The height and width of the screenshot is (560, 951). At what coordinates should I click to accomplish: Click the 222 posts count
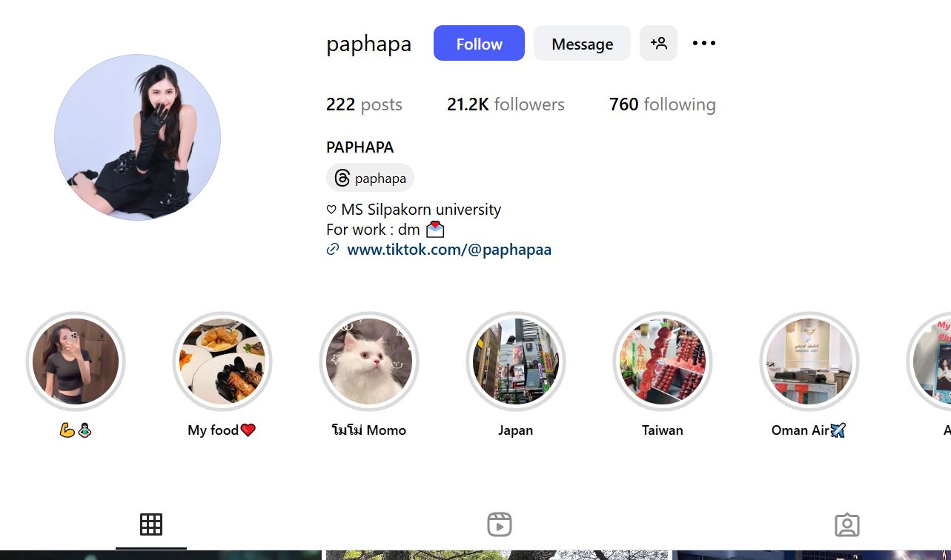[364, 104]
